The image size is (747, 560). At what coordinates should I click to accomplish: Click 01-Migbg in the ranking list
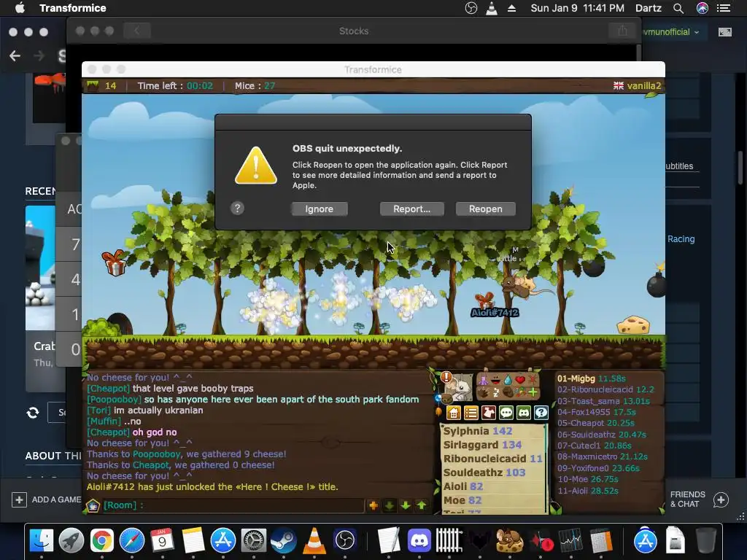[591, 378]
